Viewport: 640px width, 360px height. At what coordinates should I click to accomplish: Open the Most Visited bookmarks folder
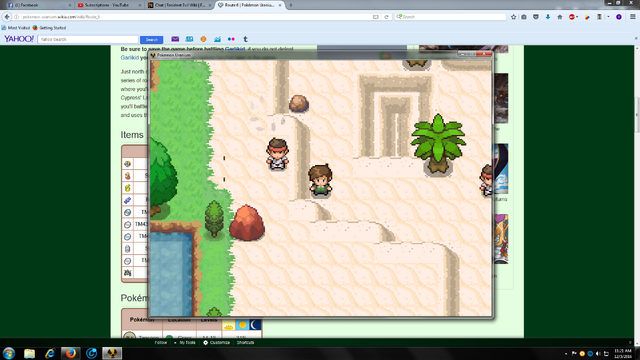[16, 28]
